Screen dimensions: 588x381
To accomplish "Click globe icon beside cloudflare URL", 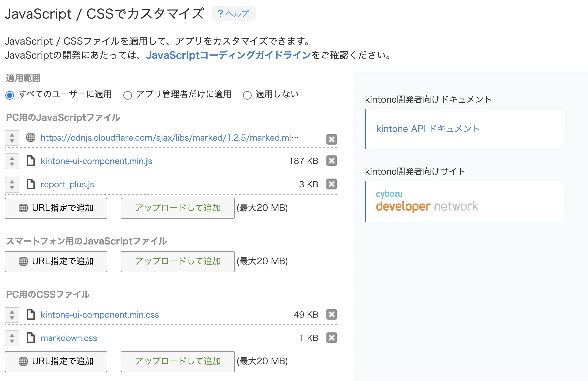I will tap(31, 137).
